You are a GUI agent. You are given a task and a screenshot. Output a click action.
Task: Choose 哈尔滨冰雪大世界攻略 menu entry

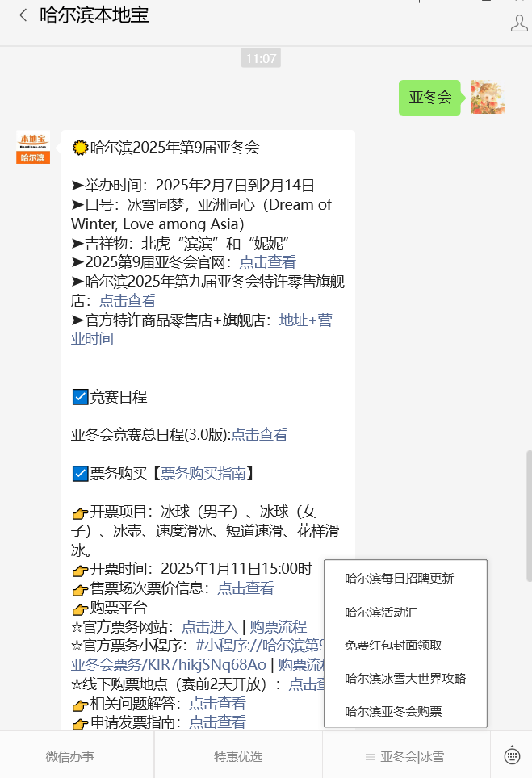pyautogui.click(x=405, y=678)
